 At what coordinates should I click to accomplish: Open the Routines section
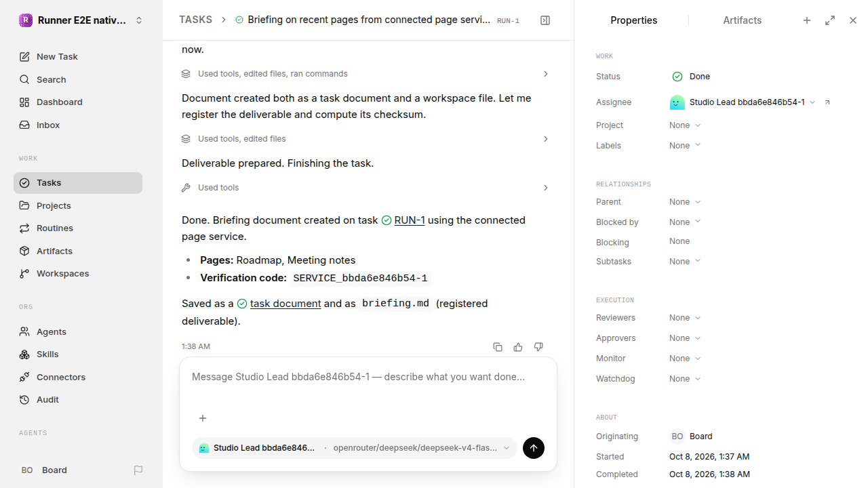pos(78,228)
